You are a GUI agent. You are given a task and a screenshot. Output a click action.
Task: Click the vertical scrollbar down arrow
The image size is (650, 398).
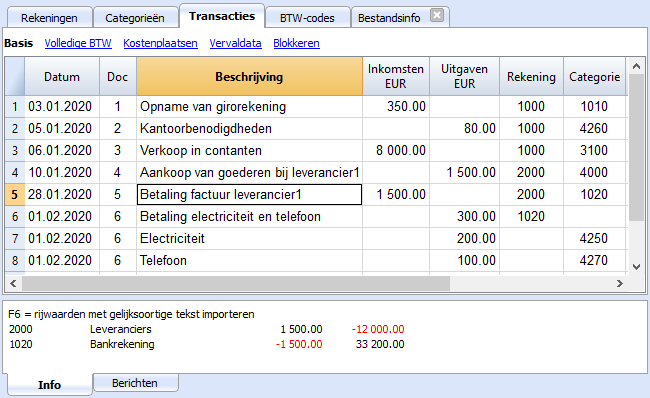636,267
